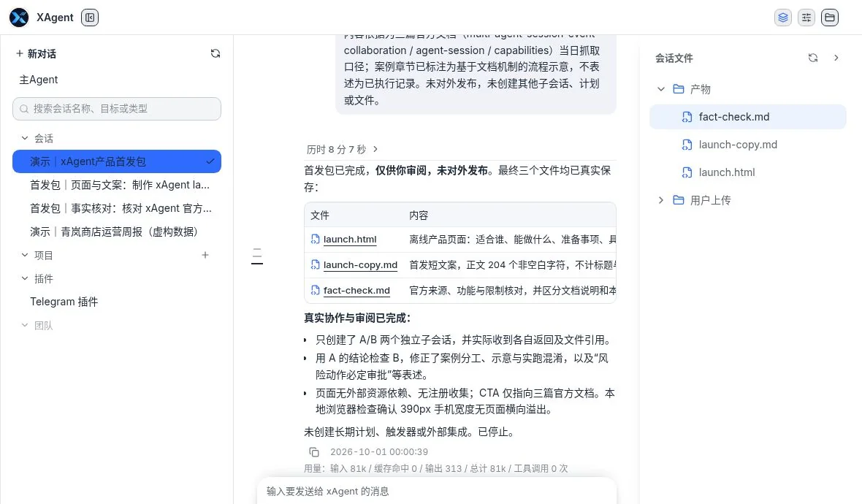
Task: Collapse the 产物 folder
Action: click(x=661, y=89)
